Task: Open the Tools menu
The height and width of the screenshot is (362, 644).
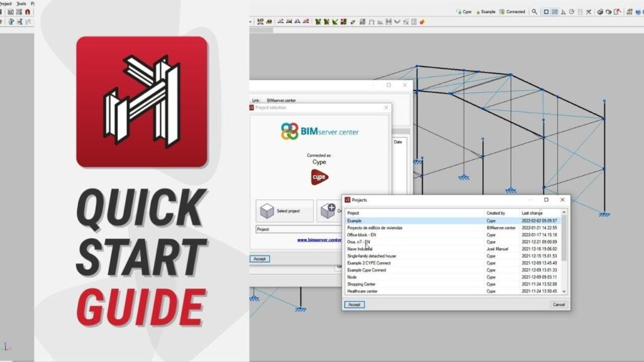Action: coord(21,3)
